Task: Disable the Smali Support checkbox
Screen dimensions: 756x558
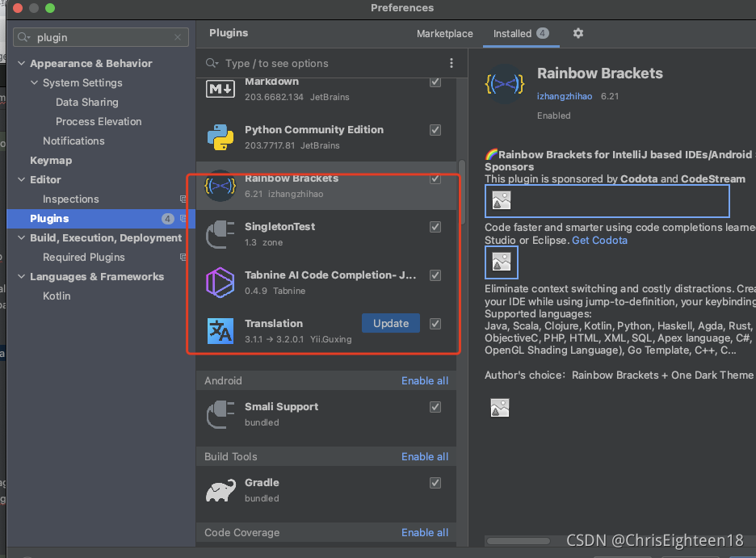Action: pos(435,407)
